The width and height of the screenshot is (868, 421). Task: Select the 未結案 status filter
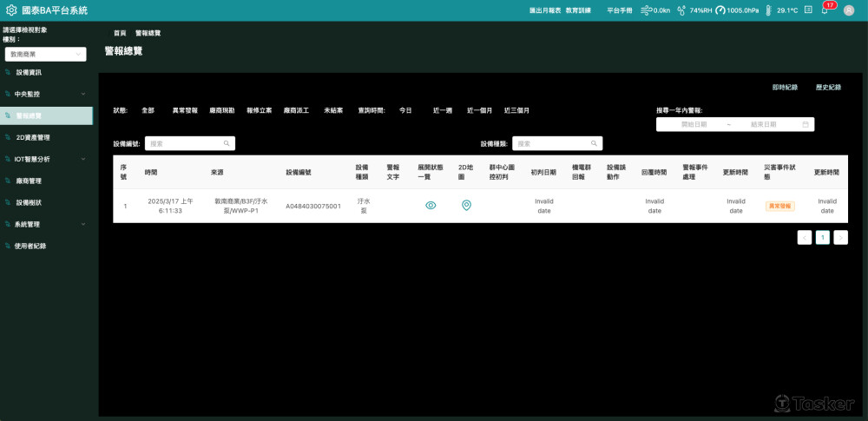pyautogui.click(x=333, y=111)
